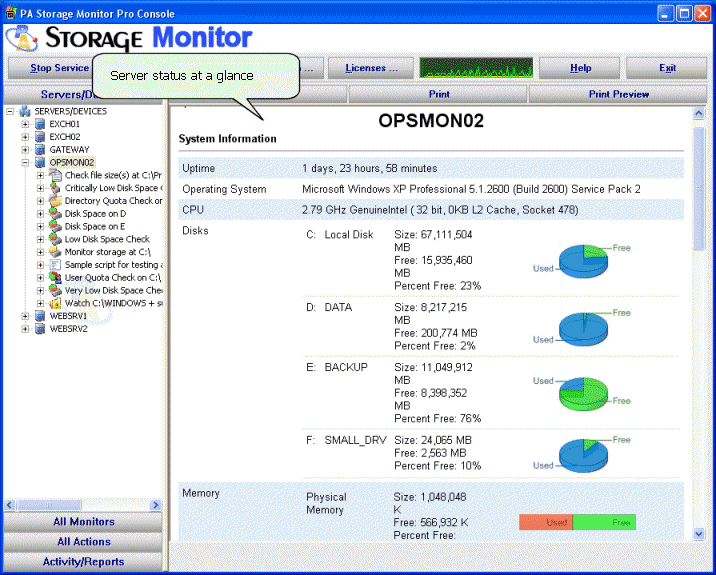Click the Disk Space on D monitor icon
The width and height of the screenshot is (716, 575).
pyautogui.click(x=55, y=213)
